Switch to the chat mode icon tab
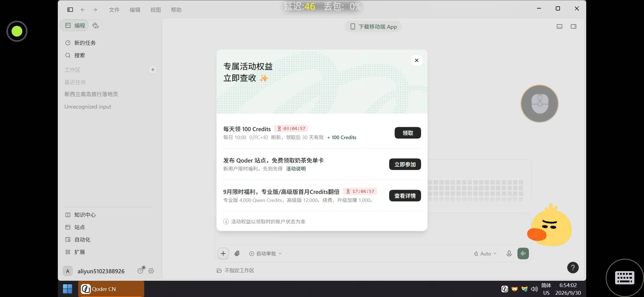 coord(95,25)
